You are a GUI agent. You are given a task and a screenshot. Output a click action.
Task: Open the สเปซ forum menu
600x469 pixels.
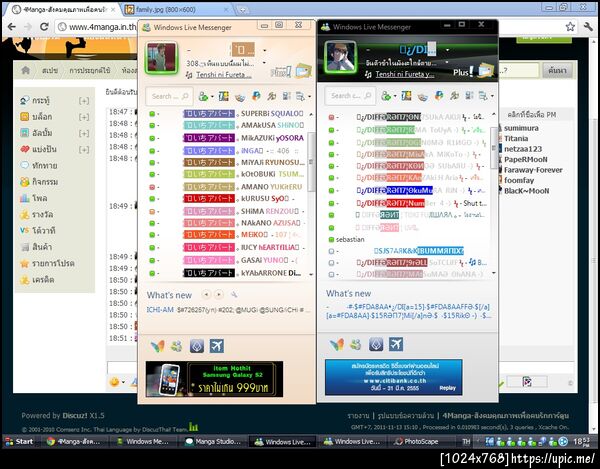(x=50, y=70)
